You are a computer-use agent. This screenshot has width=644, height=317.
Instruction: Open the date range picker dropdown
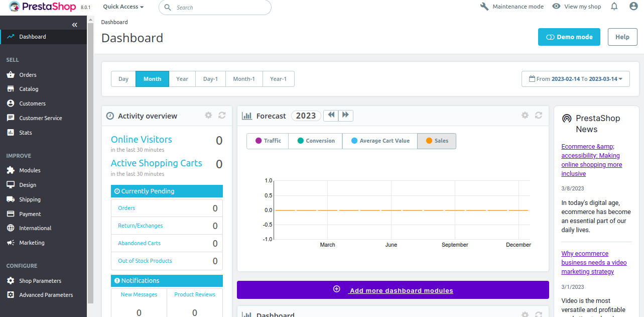coord(575,79)
